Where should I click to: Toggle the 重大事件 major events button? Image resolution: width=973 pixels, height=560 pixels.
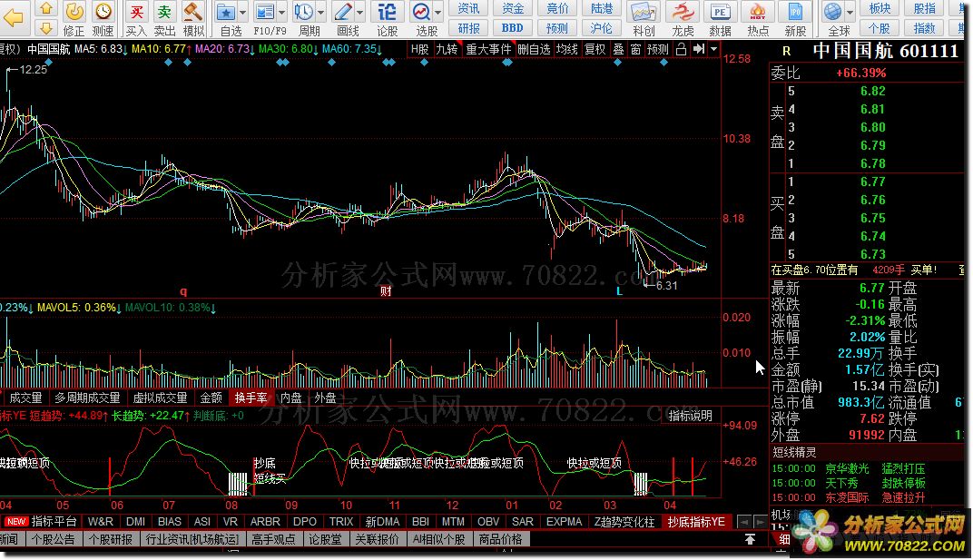[488, 49]
